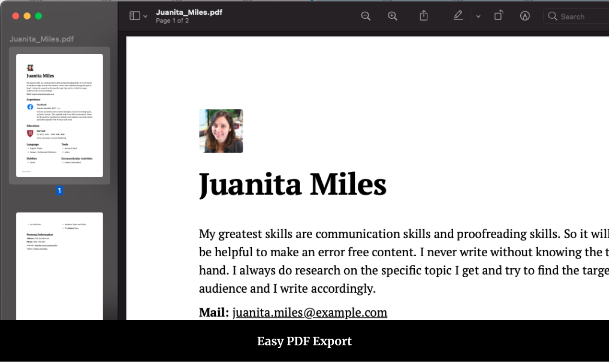Viewport: 609px width, 364px height.
Task: Rotate the page using the rotate icon
Action: point(498,15)
